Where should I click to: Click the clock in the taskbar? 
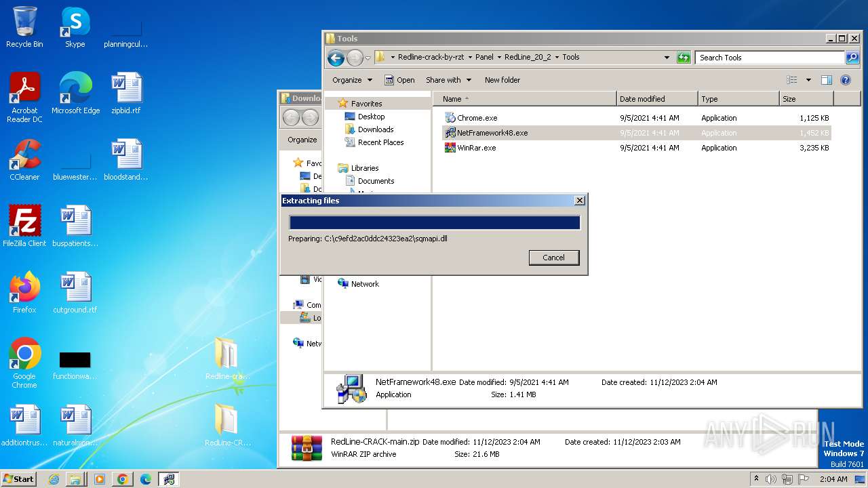pos(833,479)
